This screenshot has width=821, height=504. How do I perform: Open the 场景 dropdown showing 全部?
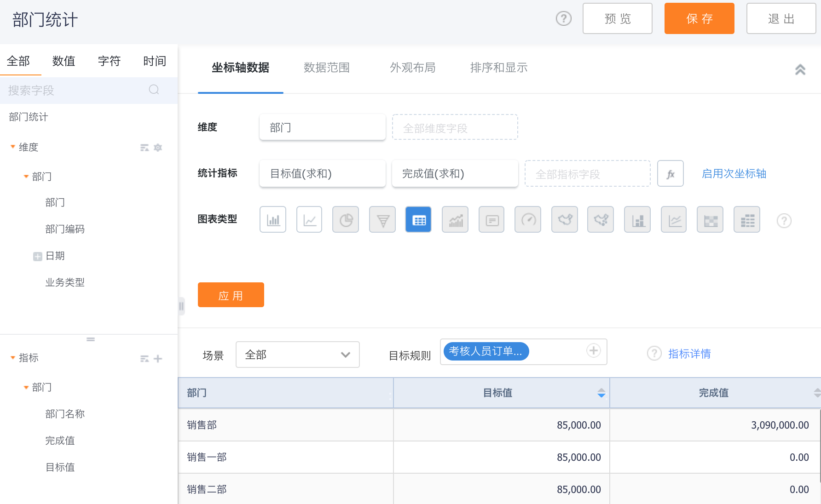(297, 355)
